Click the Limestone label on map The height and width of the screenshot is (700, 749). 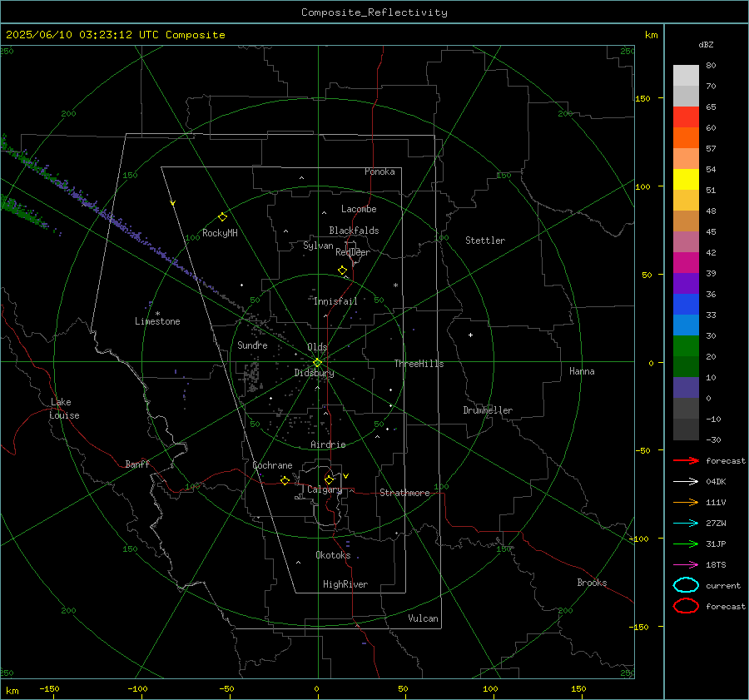pos(157,321)
